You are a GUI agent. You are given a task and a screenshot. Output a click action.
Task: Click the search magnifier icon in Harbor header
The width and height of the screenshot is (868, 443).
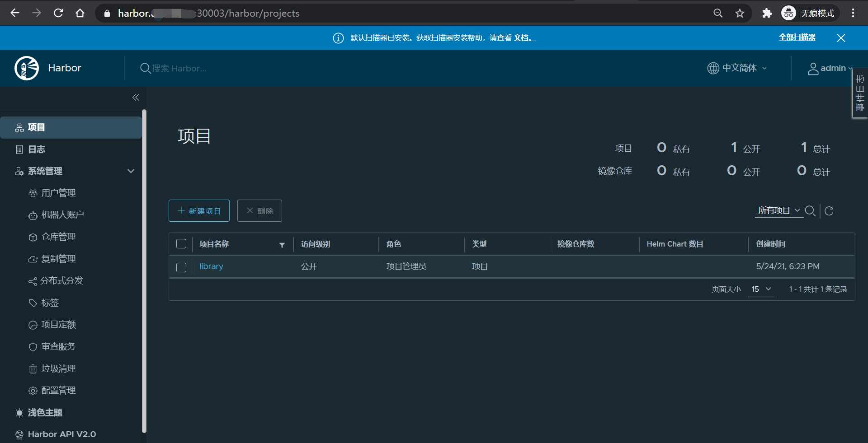pos(145,68)
